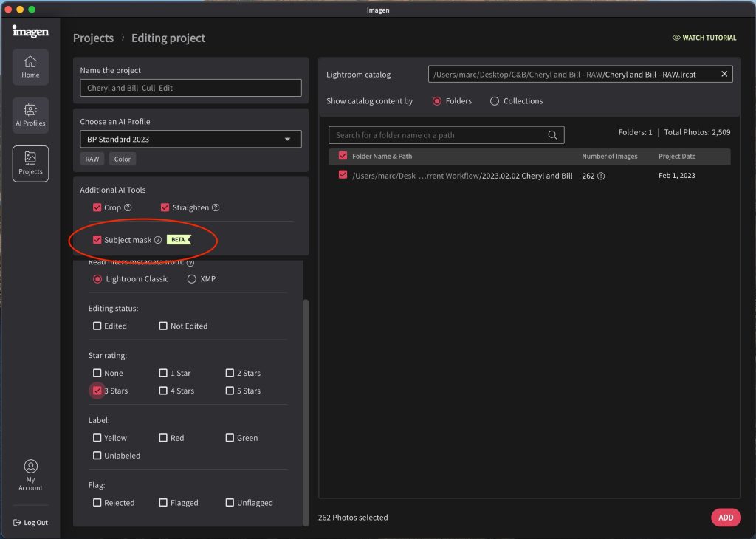
Task: Click the Cheryl and Bill folder path
Action: pos(462,176)
